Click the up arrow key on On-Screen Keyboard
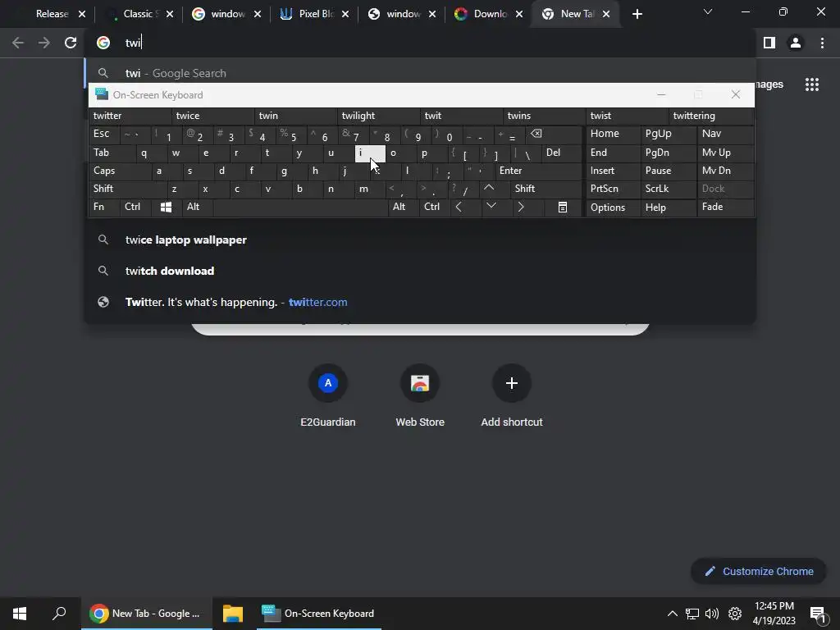Image resolution: width=840 pixels, height=630 pixels. tap(489, 188)
